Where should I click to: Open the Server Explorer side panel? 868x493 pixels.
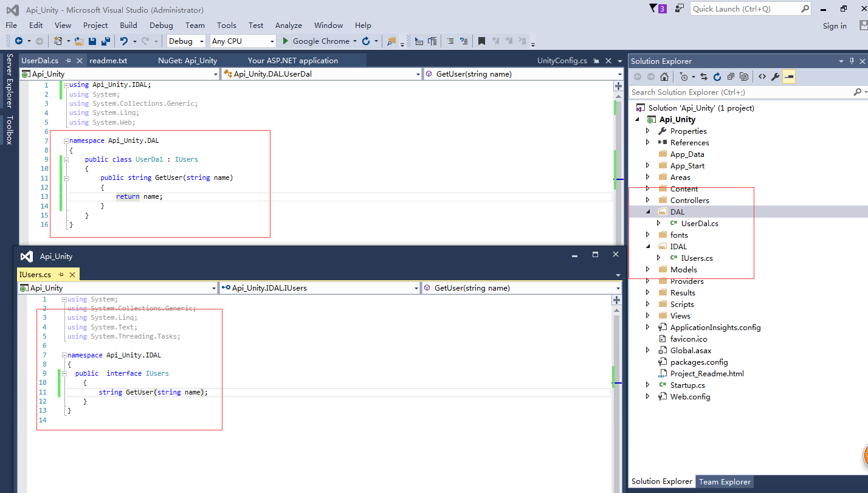pyautogui.click(x=9, y=81)
